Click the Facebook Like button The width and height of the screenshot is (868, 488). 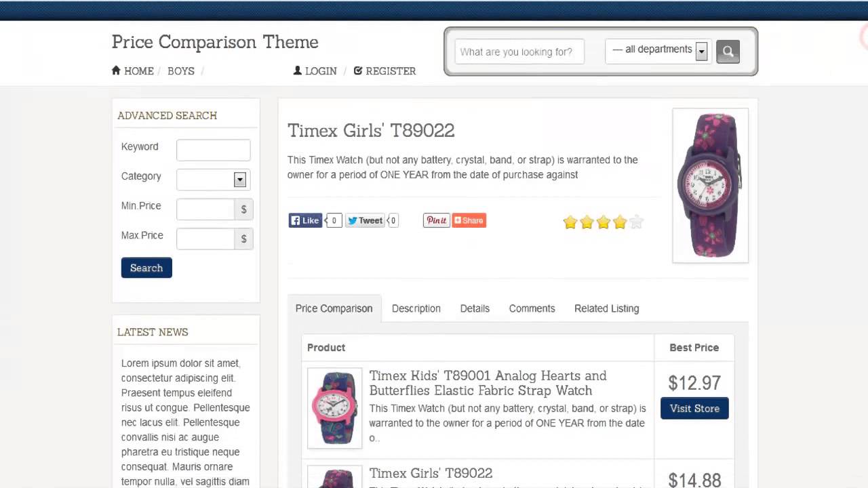(305, 220)
